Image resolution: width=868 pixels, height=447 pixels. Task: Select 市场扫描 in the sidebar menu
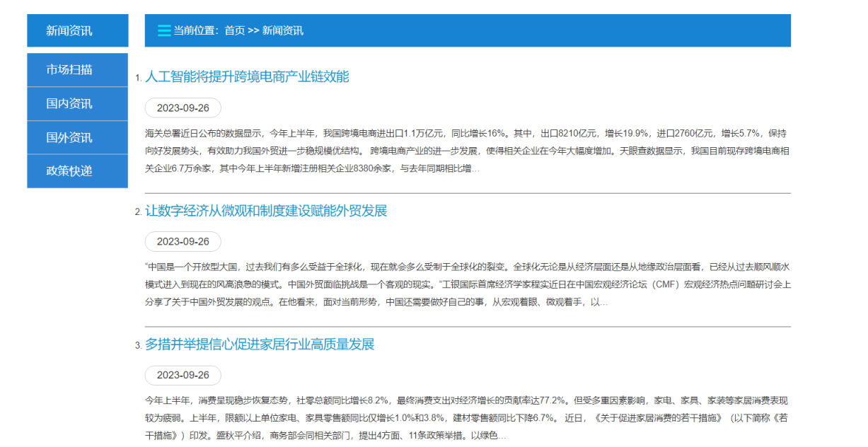coord(69,69)
